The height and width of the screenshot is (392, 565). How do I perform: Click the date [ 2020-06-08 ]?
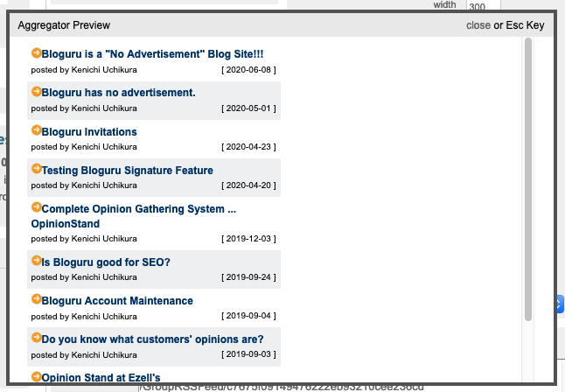click(x=248, y=70)
